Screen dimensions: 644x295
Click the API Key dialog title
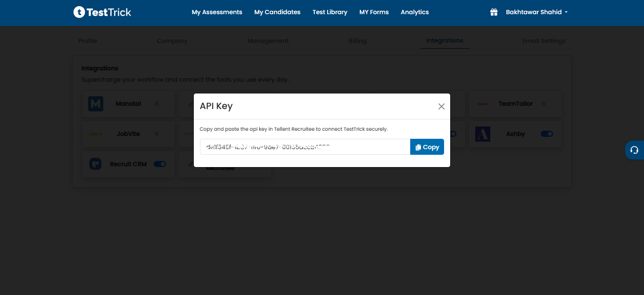click(x=216, y=106)
